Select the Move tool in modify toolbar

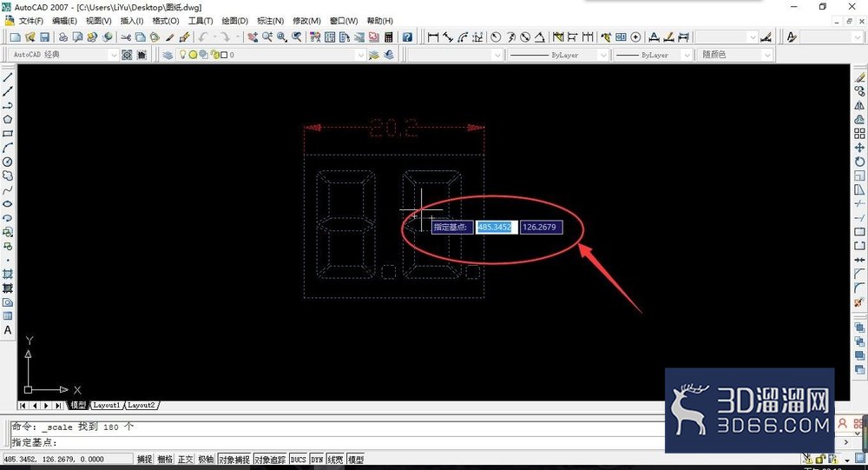(x=859, y=148)
